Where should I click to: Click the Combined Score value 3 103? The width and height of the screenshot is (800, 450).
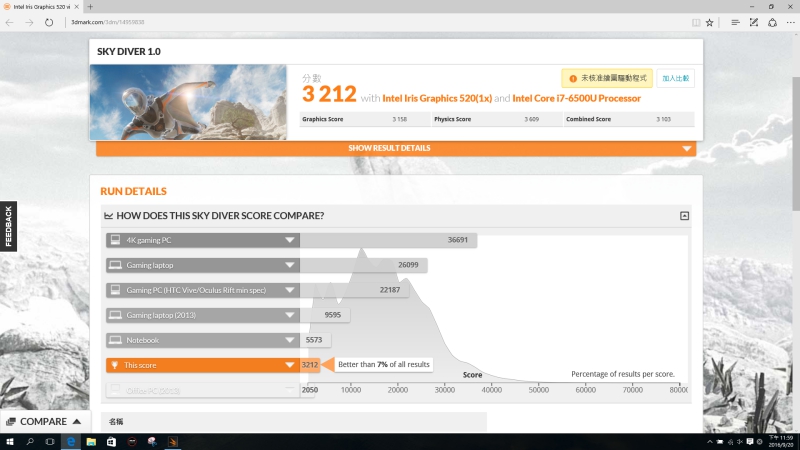(663, 119)
